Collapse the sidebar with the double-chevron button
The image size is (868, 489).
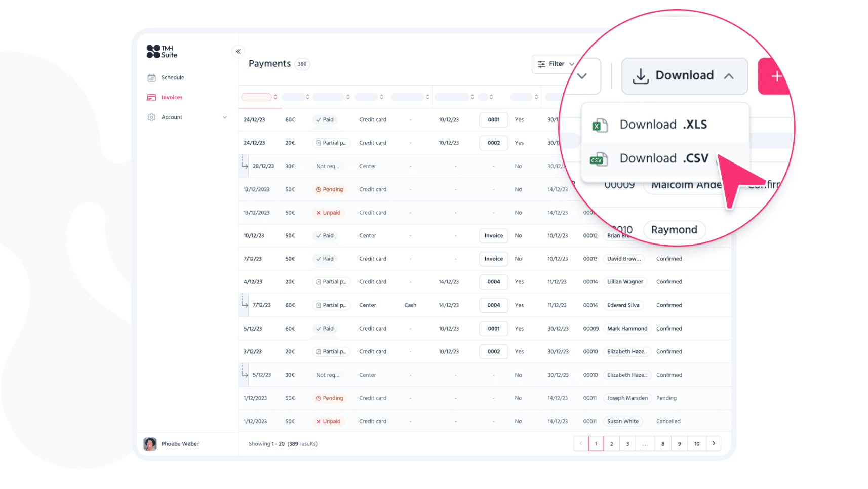point(239,52)
